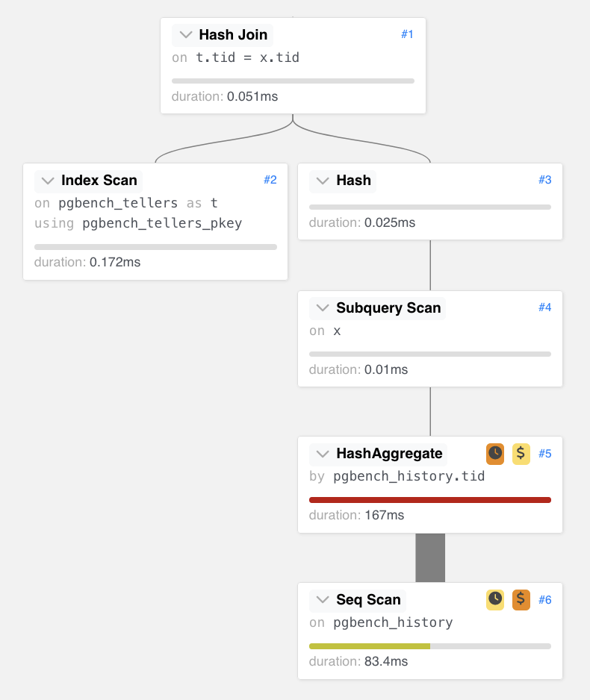This screenshot has width=590, height=700.
Task: Collapse the Index Scan node chevron
Action: tap(49, 181)
